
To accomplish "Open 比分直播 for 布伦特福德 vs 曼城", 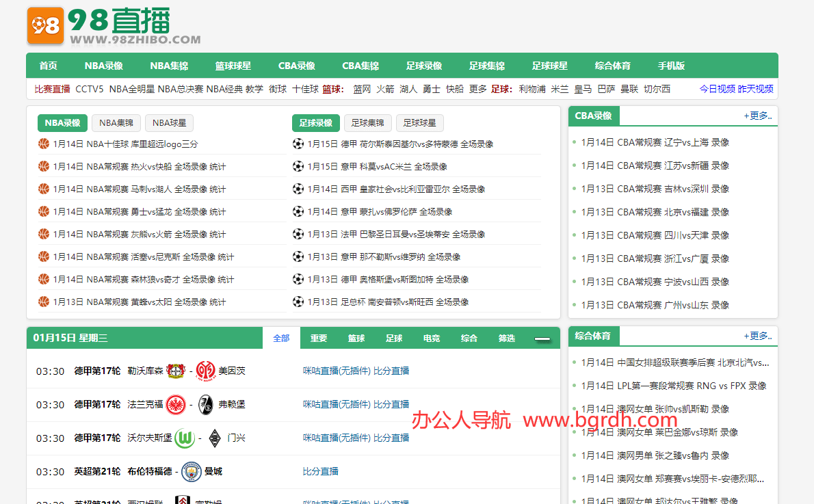I will 320,471.
